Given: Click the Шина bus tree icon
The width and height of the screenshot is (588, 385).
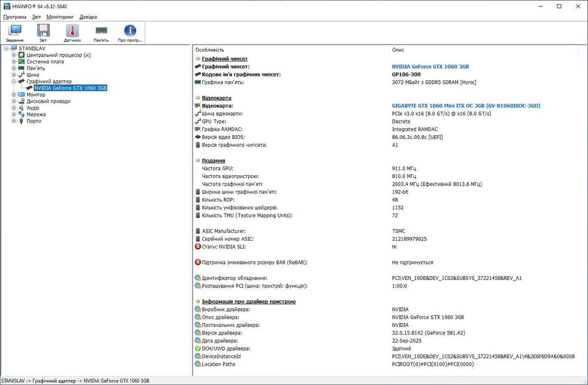Looking at the screenshot, I should click(21, 75).
